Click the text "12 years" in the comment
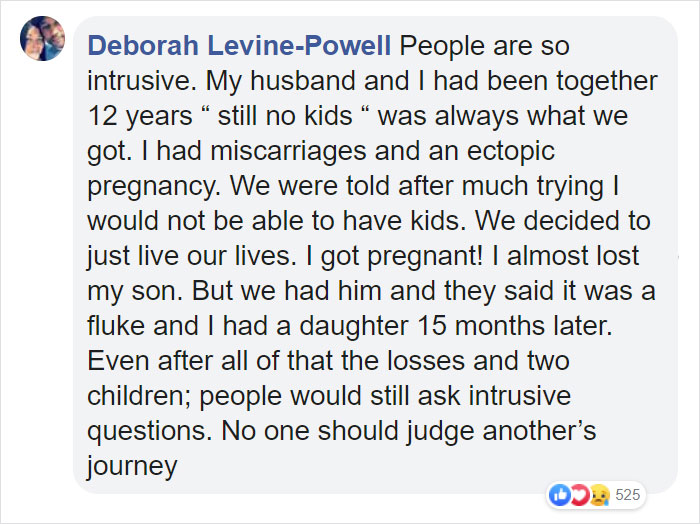Image resolution: width=700 pixels, height=524 pixels. [x=130, y=114]
